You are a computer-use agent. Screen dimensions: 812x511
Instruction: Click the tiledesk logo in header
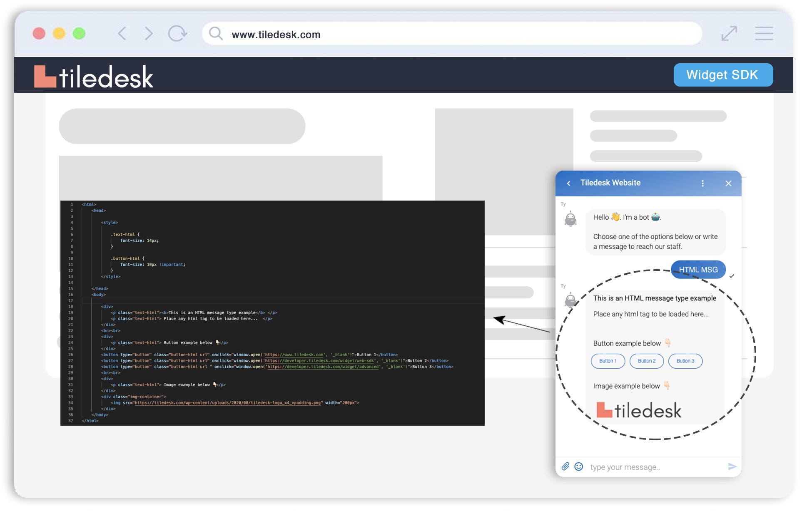(x=94, y=77)
